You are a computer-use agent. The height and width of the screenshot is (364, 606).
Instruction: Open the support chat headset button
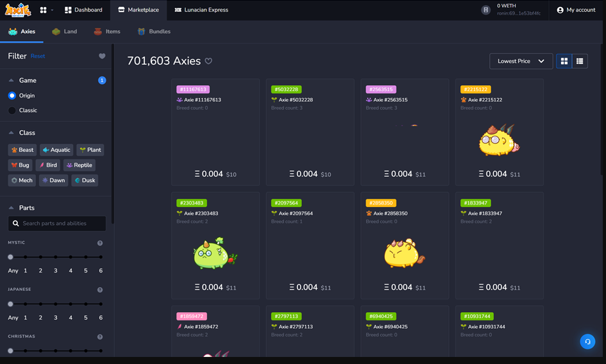pyautogui.click(x=587, y=342)
